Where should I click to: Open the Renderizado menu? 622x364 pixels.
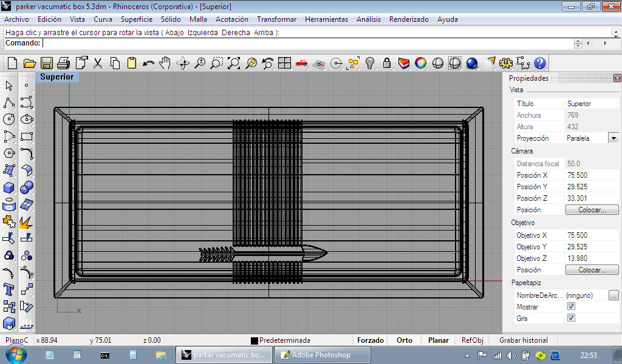pos(408,19)
